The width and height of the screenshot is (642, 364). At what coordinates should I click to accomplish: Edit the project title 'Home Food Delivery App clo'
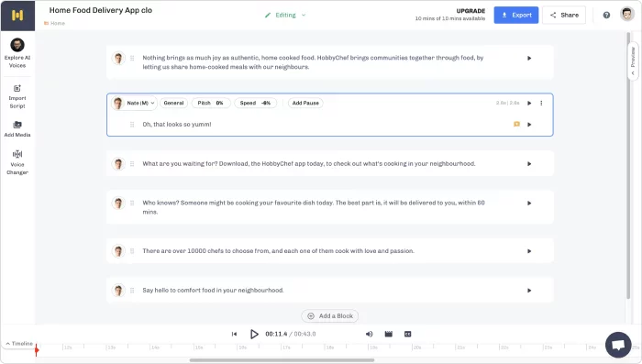pyautogui.click(x=101, y=10)
